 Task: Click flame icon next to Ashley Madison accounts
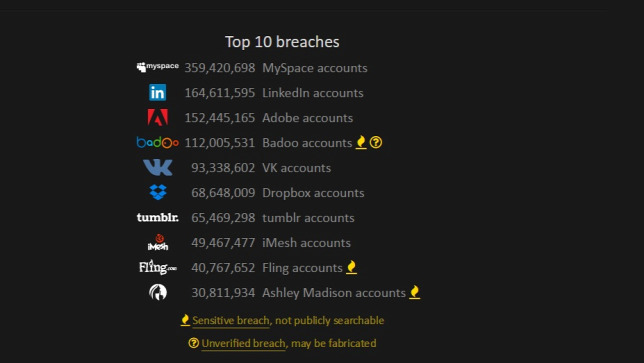(x=415, y=292)
